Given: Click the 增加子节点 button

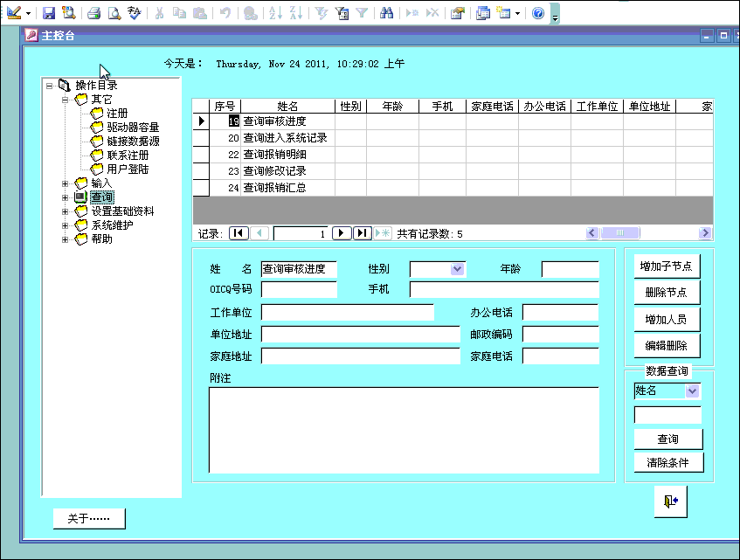Looking at the screenshot, I should point(667,266).
